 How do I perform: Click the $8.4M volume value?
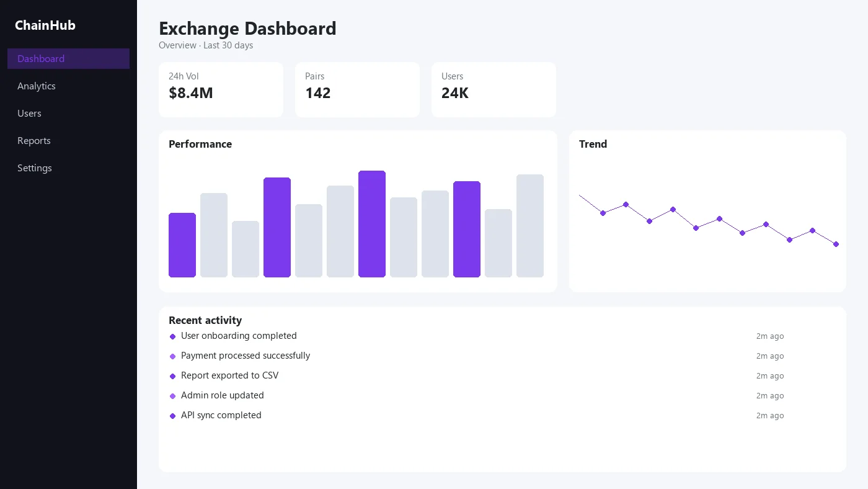(x=191, y=93)
